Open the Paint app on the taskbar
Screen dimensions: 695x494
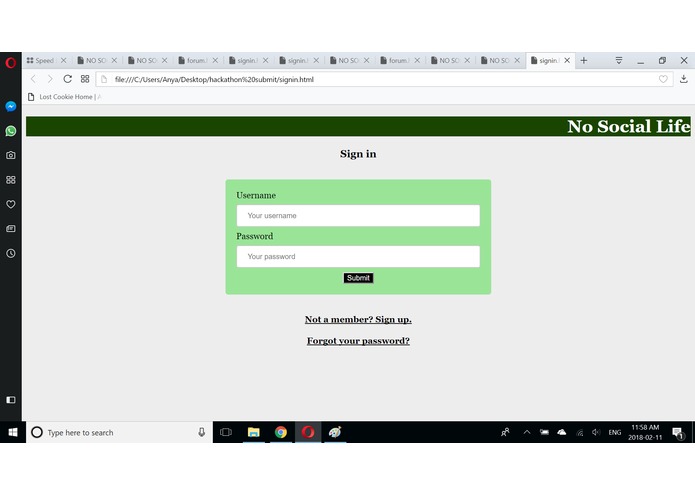pos(335,432)
